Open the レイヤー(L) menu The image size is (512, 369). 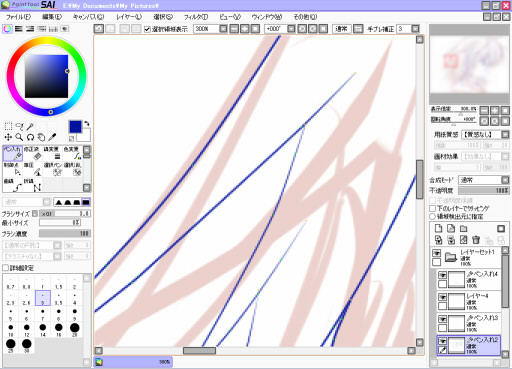click(x=129, y=17)
